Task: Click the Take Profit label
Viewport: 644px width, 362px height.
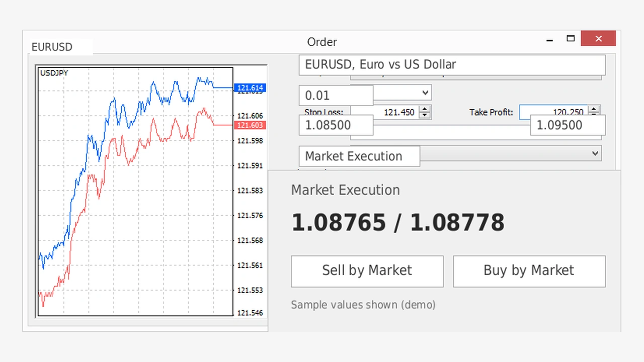Action: click(x=491, y=112)
